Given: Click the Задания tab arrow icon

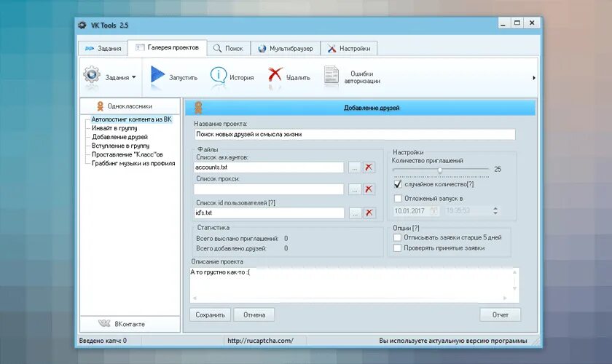Looking at the screenshot, I should click(x=90, y=48).
